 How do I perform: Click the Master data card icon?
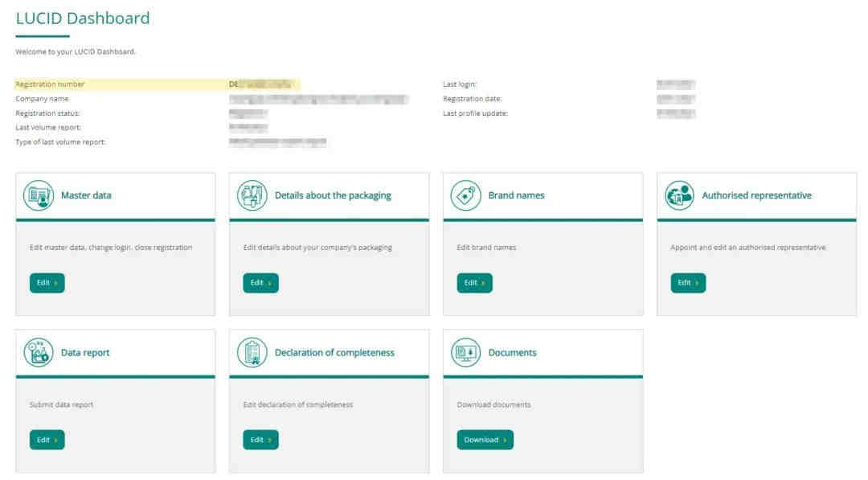(39, 195)
